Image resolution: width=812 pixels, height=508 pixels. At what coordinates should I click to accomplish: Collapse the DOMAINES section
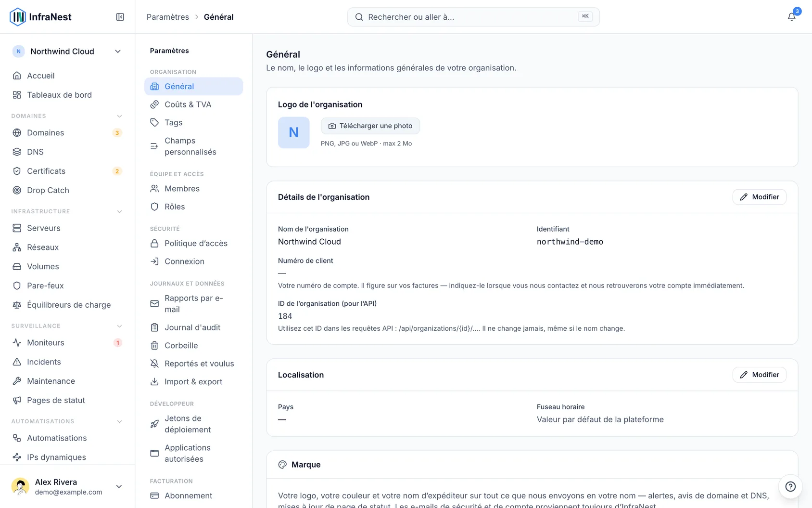pyautogui.click(x=120, y=116)
